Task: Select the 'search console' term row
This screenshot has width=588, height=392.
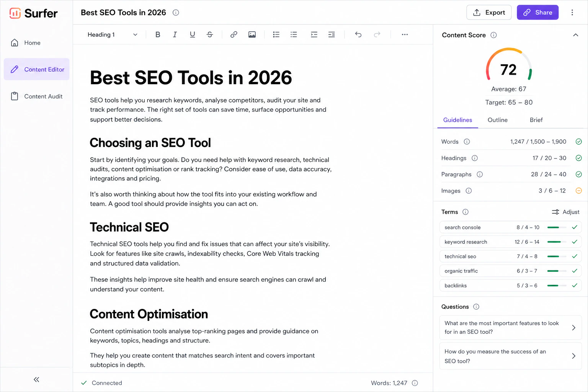Action: [510, 227]
